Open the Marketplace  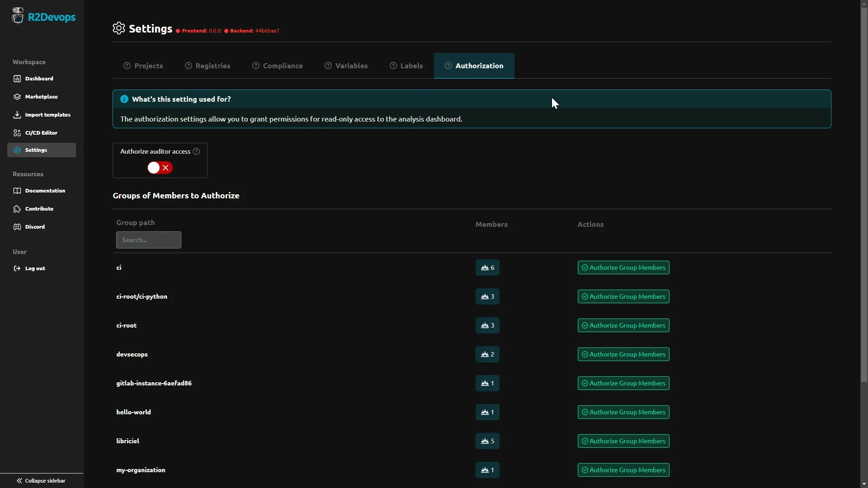(x=41, y=96)
